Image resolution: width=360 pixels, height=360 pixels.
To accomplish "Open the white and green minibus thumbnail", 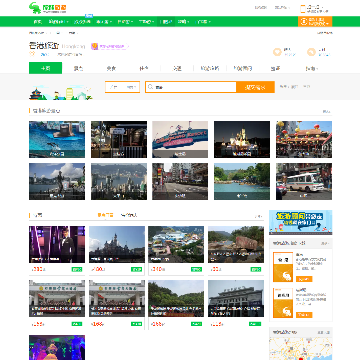I will click(x=304, y=181).
